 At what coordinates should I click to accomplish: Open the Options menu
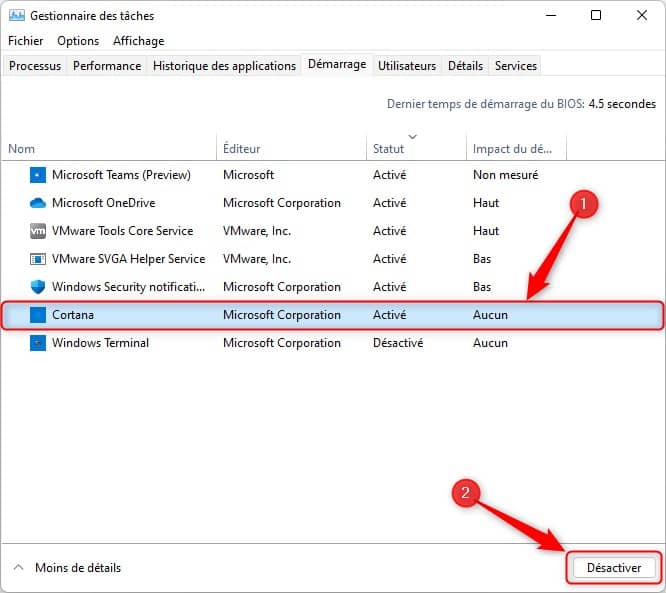(78, 41)
